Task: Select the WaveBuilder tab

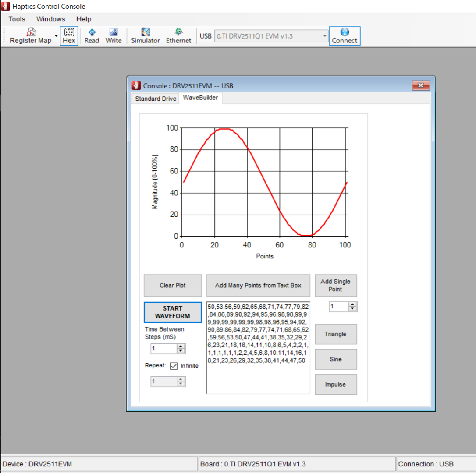Action: point(200,98)
